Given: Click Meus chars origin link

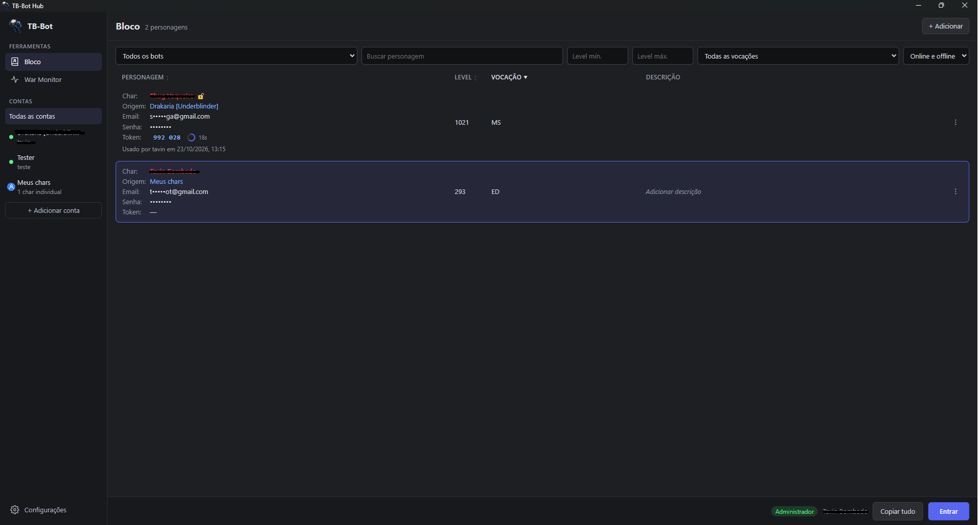Looking at the screenshot, I should point(166,181).
